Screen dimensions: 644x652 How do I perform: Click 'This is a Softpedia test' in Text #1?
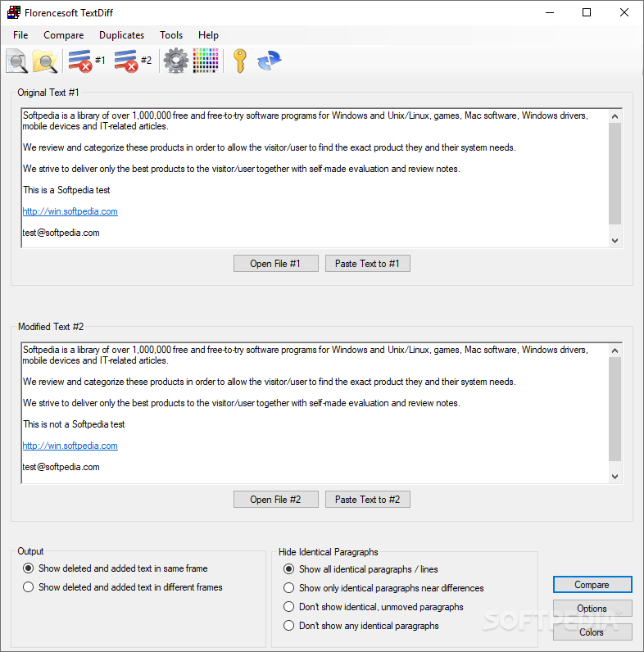point(66,190)
